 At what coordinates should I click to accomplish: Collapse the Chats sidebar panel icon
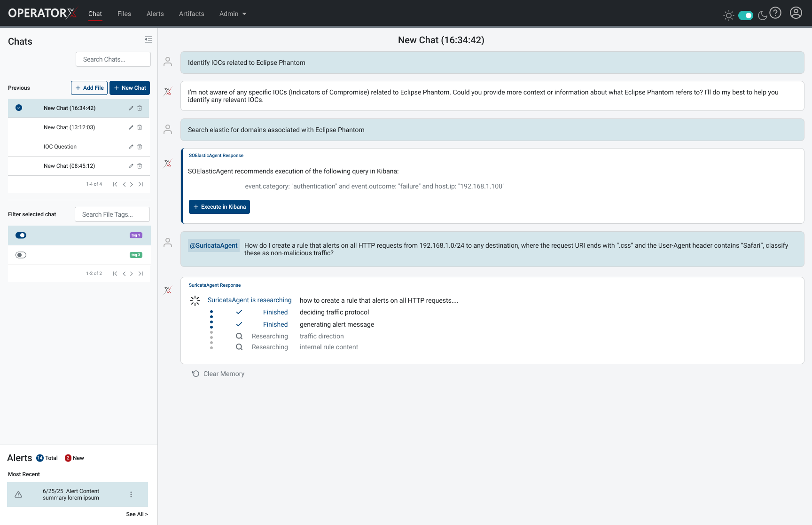pyautogui.click(x=148, y=40)
